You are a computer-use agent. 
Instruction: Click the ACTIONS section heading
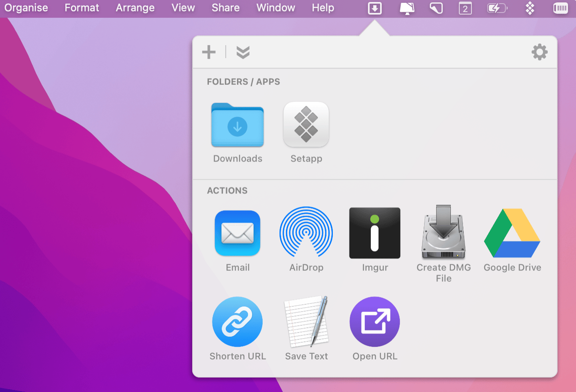(227, 190)
